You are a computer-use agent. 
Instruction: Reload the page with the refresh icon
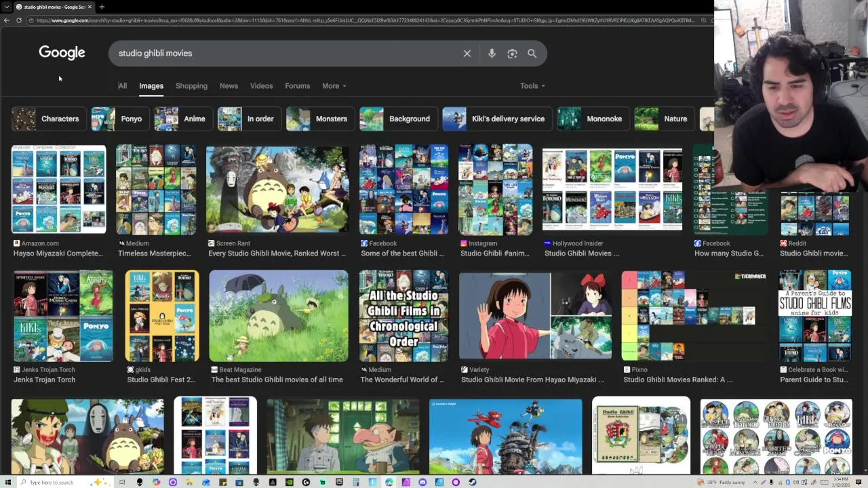(19, 20)
